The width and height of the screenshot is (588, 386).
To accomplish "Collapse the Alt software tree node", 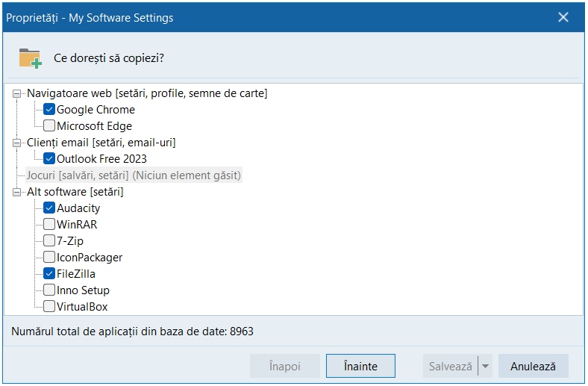I will tap(18, 192).
